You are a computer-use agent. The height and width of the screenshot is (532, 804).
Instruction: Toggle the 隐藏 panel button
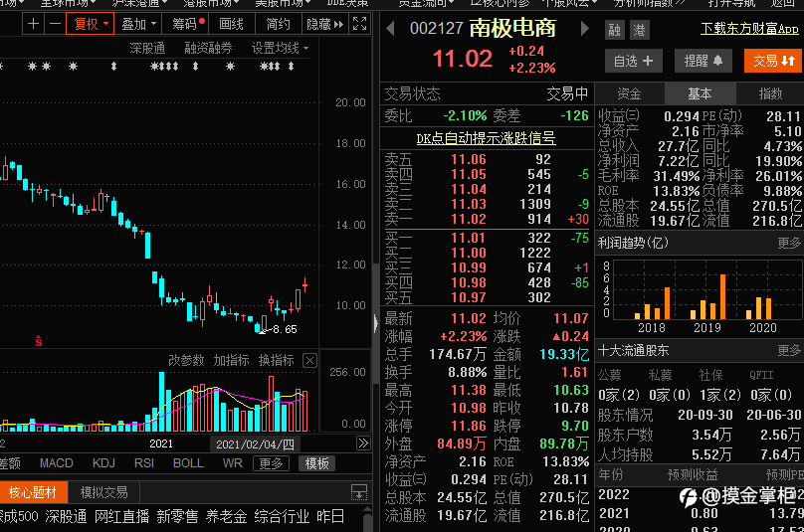coord(324,24)
